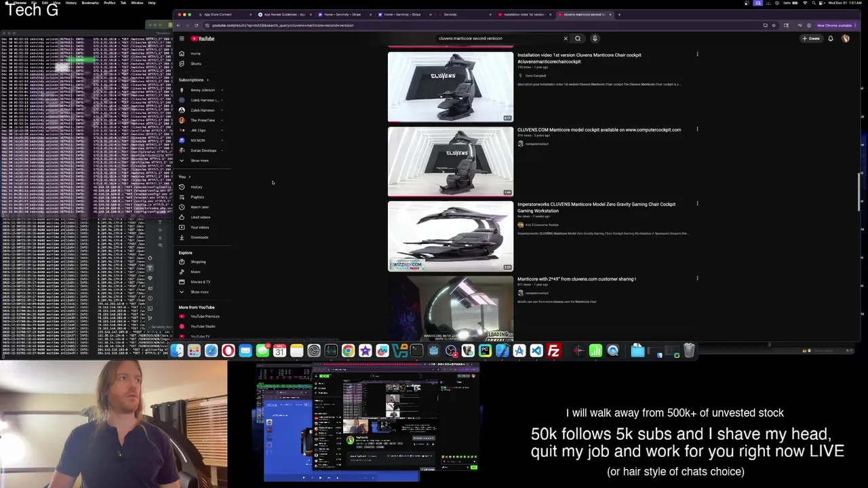Click the YouTube search magnifier button
Image resolution: width=868 pixels, height=488 pixels.
tap(578, 39)
